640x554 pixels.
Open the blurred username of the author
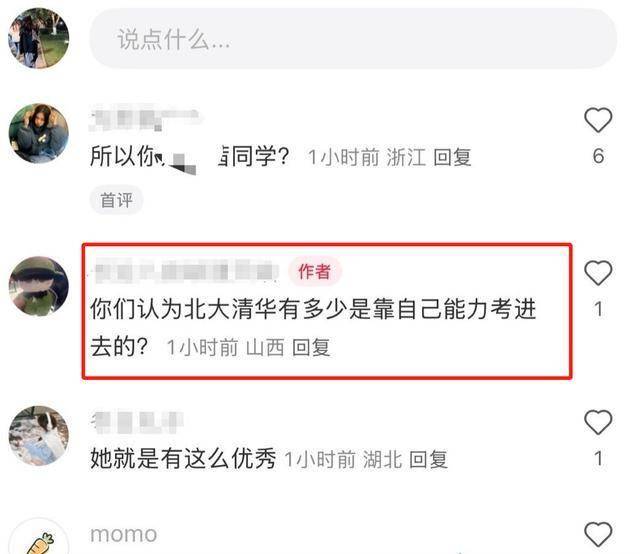point(186,271)
